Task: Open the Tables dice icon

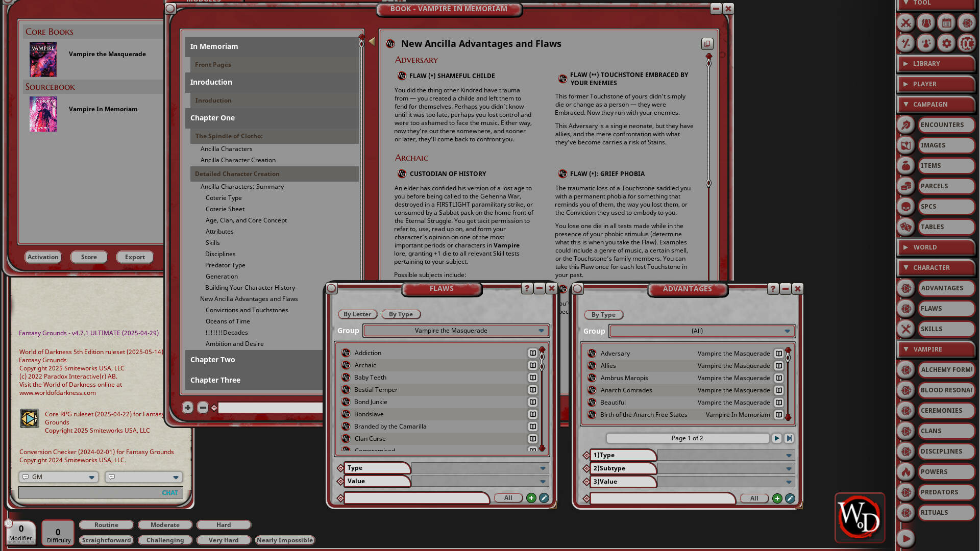Action: click(x=905, y=227)
